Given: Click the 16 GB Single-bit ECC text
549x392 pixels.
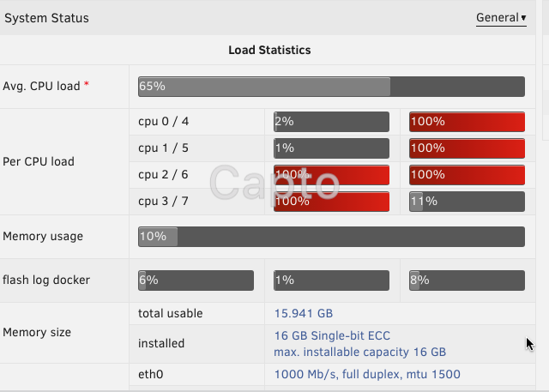Looking at the screenshot, I should (x=332, y=335).
